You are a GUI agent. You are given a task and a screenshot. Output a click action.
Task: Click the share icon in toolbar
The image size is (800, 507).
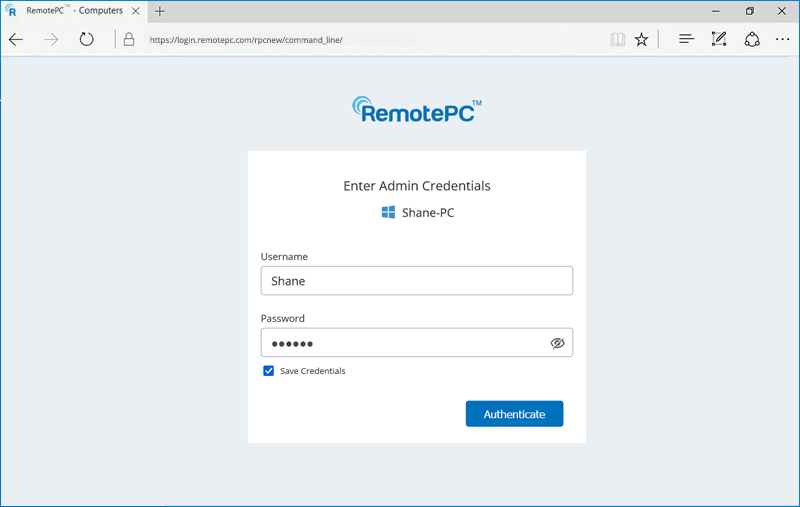752,40
